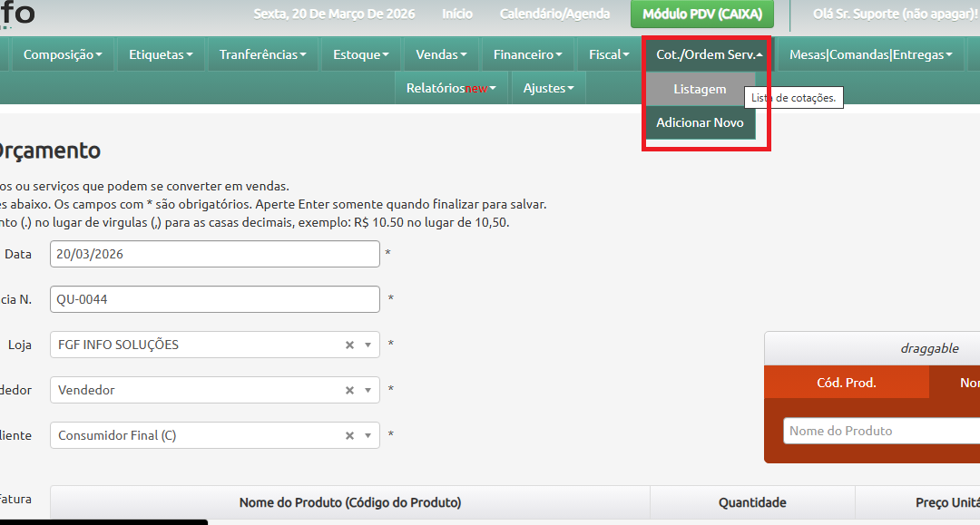Open the Ajustes menu
Screen dimensions: 980x525
(x=548, y=89)
